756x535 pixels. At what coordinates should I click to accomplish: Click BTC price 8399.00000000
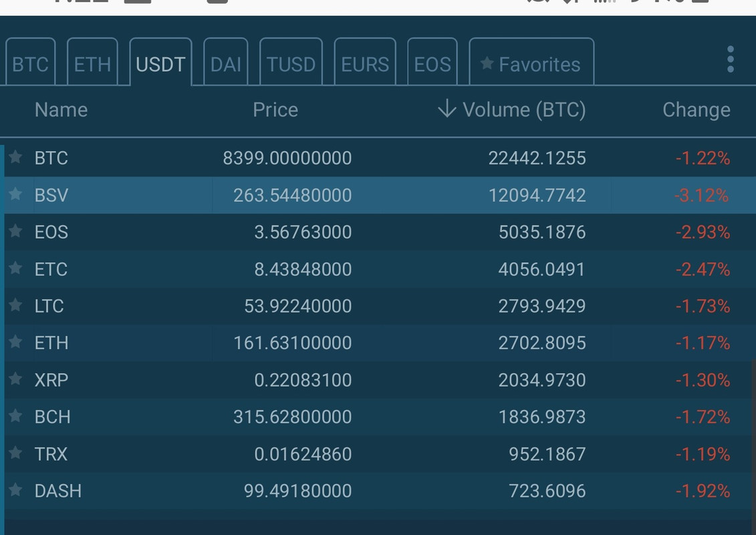click(287, 158)
